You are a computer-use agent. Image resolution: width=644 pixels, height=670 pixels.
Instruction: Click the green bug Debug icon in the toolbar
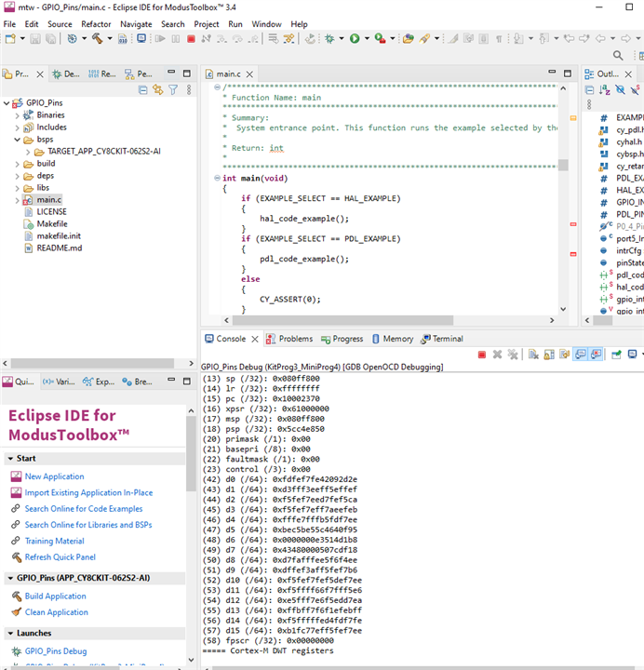point(329,39)
